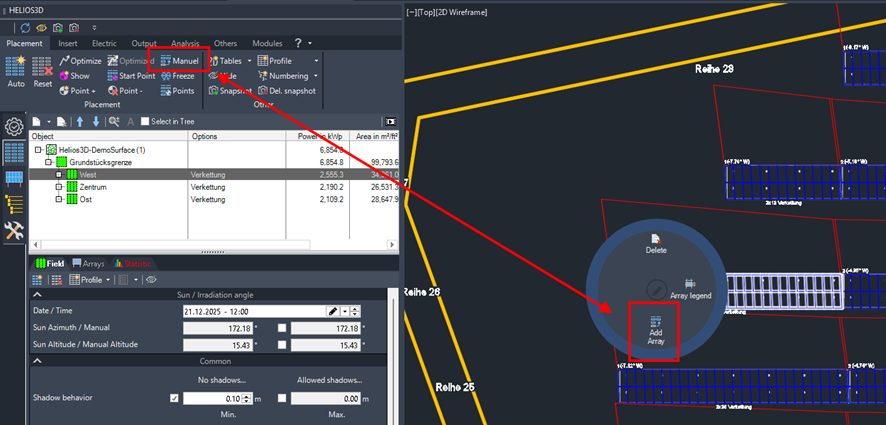Open the Arrays tab
This screenshot has height=425, width=886.
click(x=89, y=263)
